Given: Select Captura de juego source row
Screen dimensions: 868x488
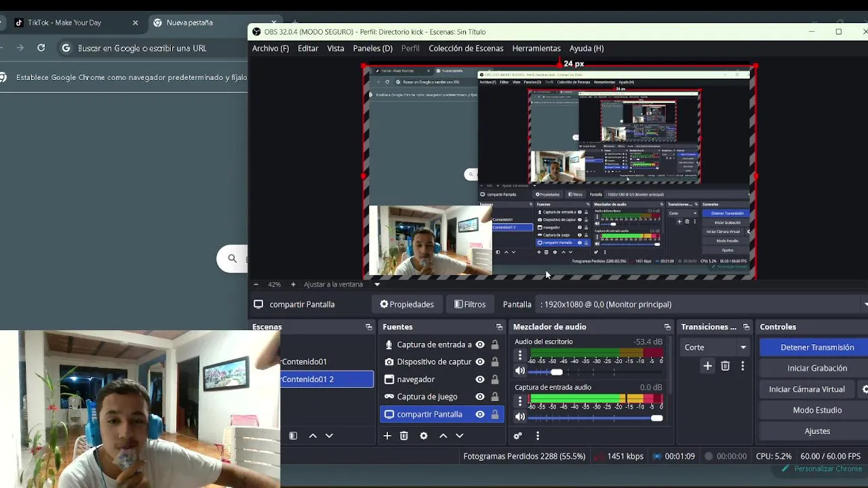Looking at the screenshot, I should pos(441,396).
